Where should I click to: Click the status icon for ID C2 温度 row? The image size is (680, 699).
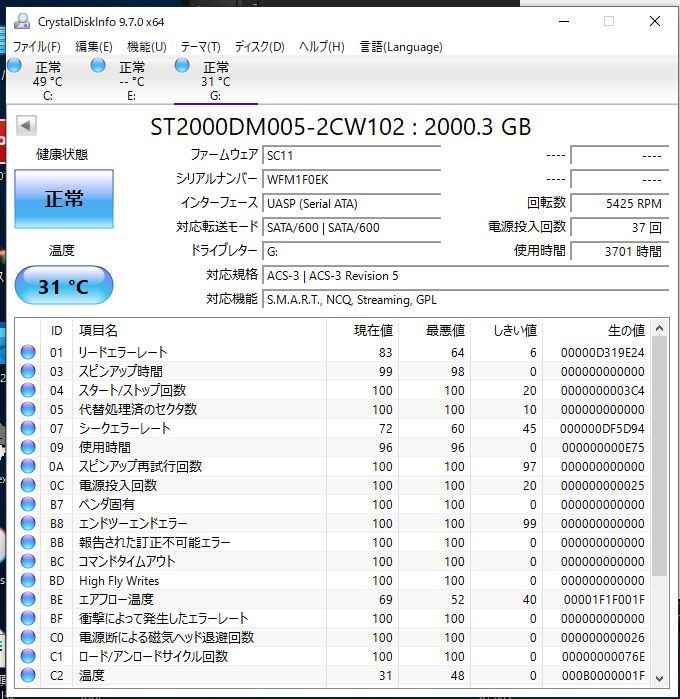(28, 675)
